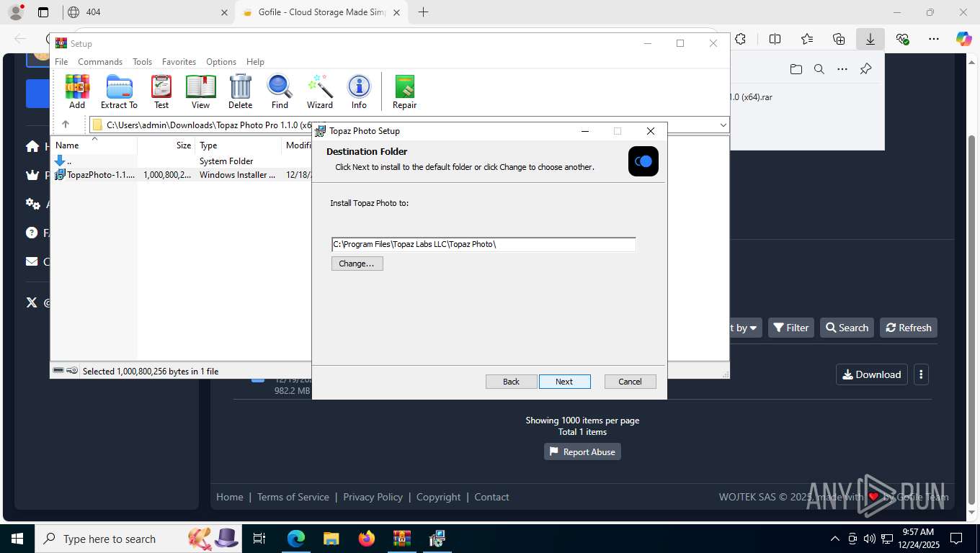The width and height of the screenshot is (980, 553).
Task: Open Edge Settings and more menu
Action: click(934, 39)
